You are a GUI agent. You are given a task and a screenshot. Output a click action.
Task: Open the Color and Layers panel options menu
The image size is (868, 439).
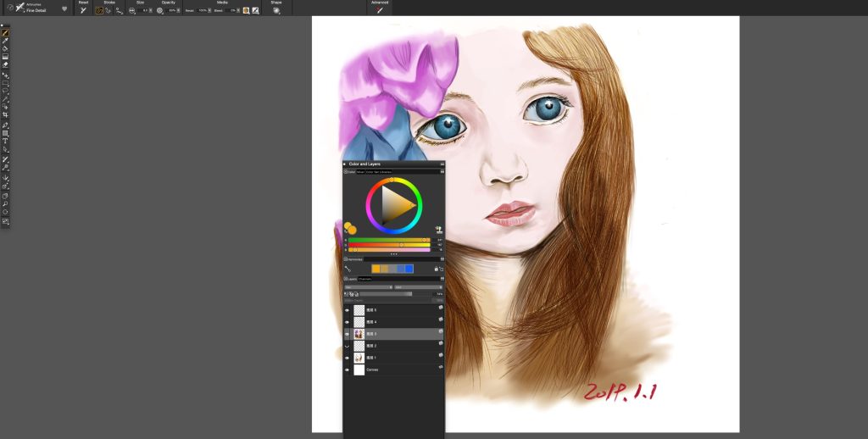(442, 164)
